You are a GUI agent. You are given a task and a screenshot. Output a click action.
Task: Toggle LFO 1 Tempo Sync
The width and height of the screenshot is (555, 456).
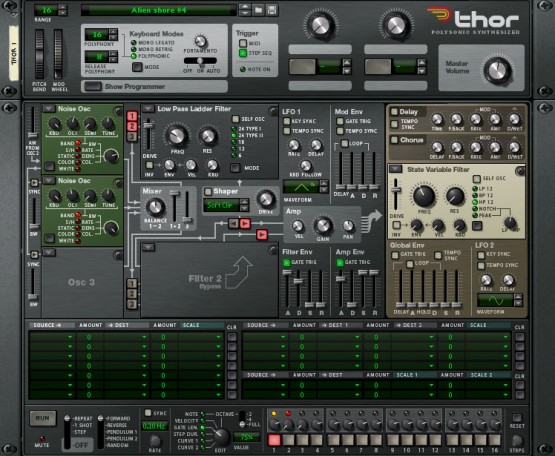tap(286, 131)
